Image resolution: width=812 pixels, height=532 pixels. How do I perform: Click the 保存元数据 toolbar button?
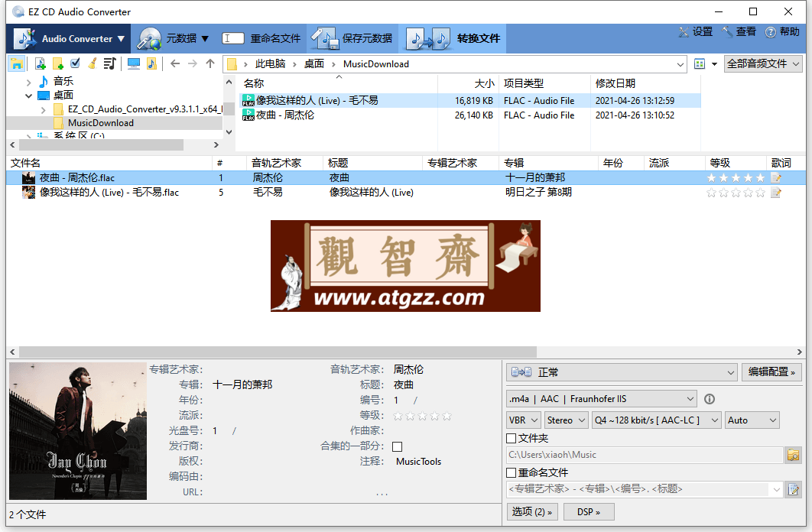[352, 38]
